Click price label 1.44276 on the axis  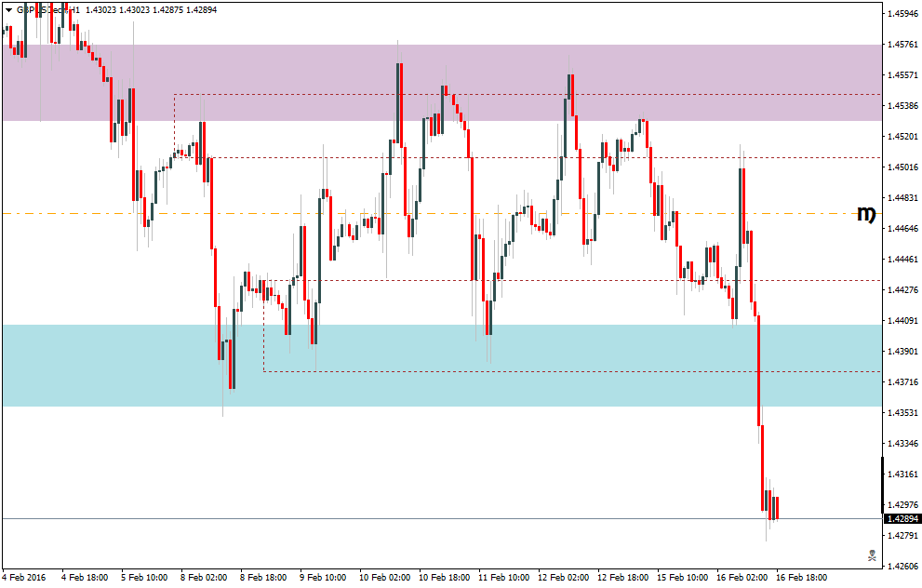[x=902, y=290]
